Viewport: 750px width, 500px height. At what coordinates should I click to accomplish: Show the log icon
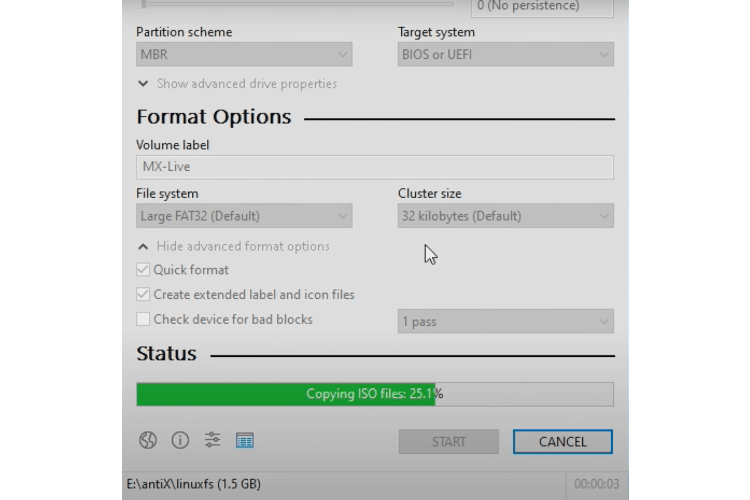[244, 440]
